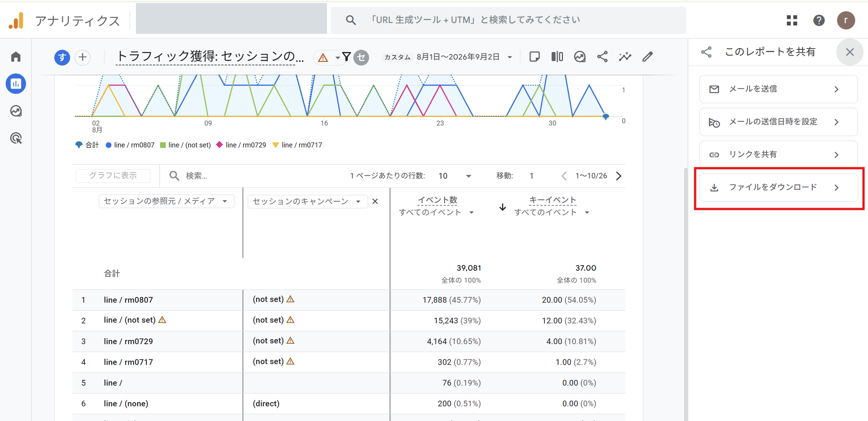Click row 6 'line / (none)'
Image resolution: width=868 pixels, height=421 pixels.
(126, 404)
